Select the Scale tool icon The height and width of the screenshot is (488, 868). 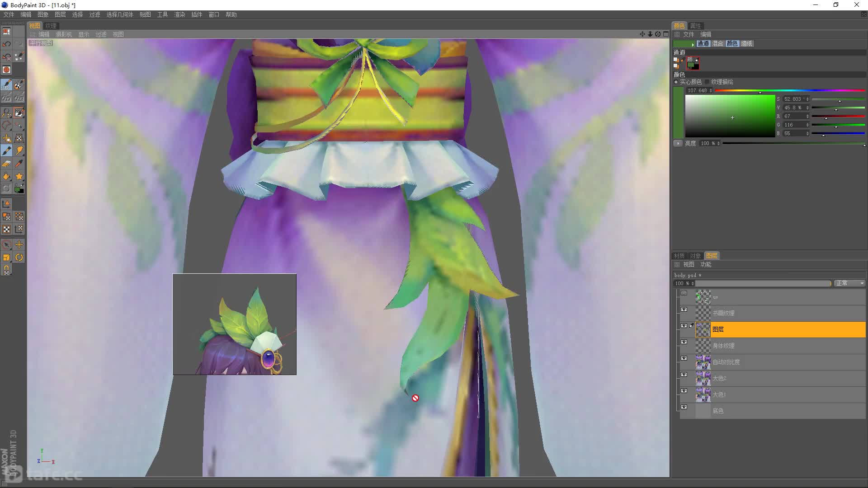pyautogui.click(x=6, y=258)
